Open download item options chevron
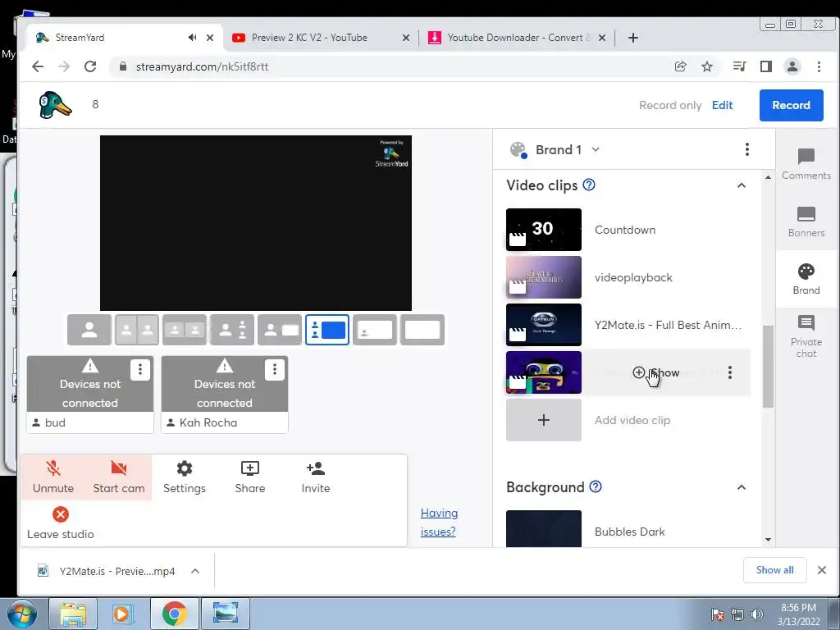 coord(195,571)
